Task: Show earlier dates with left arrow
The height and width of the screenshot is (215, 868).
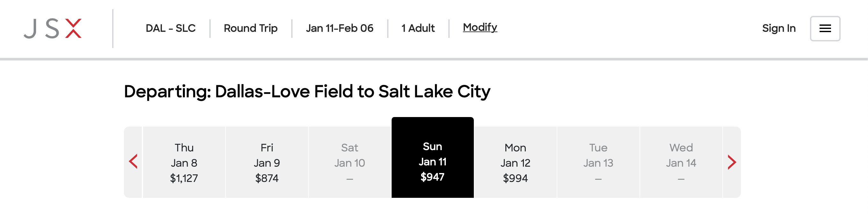Action: pos(134,162)
